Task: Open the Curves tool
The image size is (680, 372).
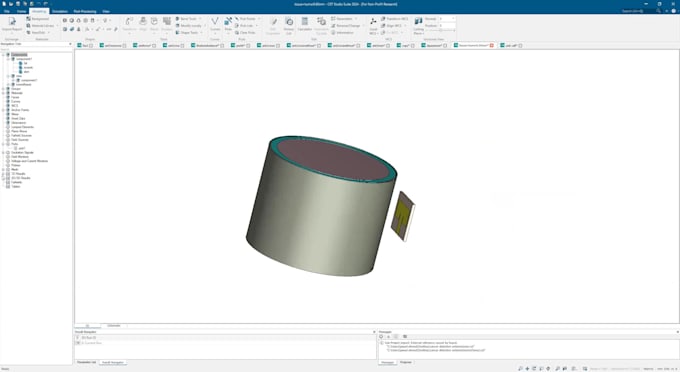Action: click(x=215, y=24)
